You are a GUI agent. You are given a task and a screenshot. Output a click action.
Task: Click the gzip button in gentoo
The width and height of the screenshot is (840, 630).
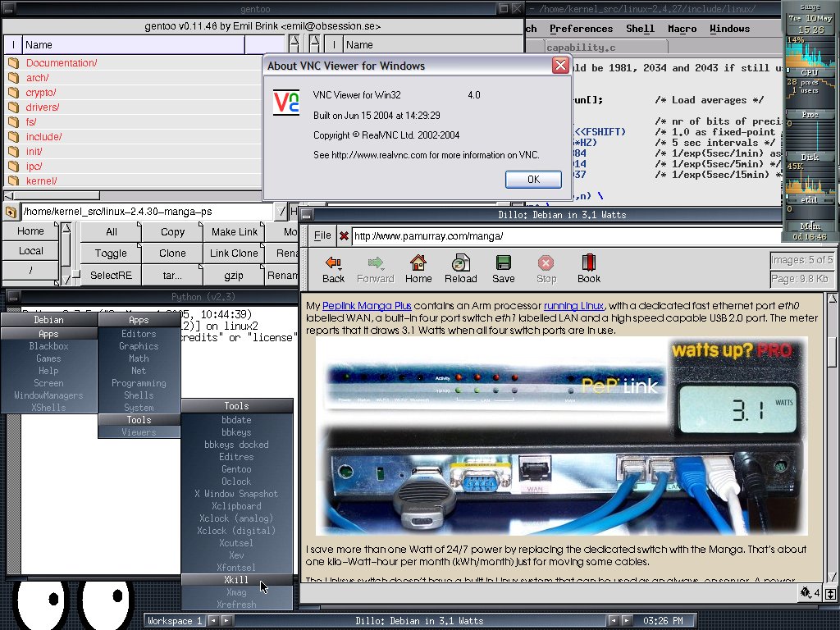pos(234,275)
